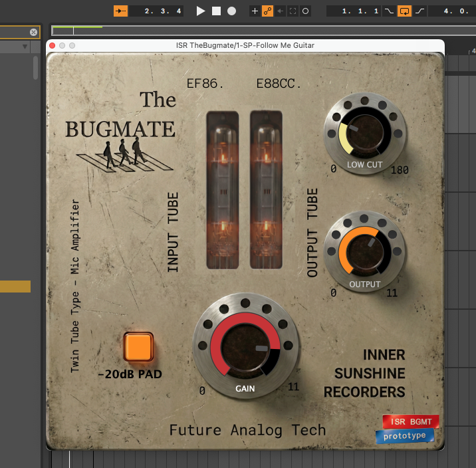Click the '180' value beside the LOW CUT knob
Screen dimensions: 476x468
coord(399,170)
